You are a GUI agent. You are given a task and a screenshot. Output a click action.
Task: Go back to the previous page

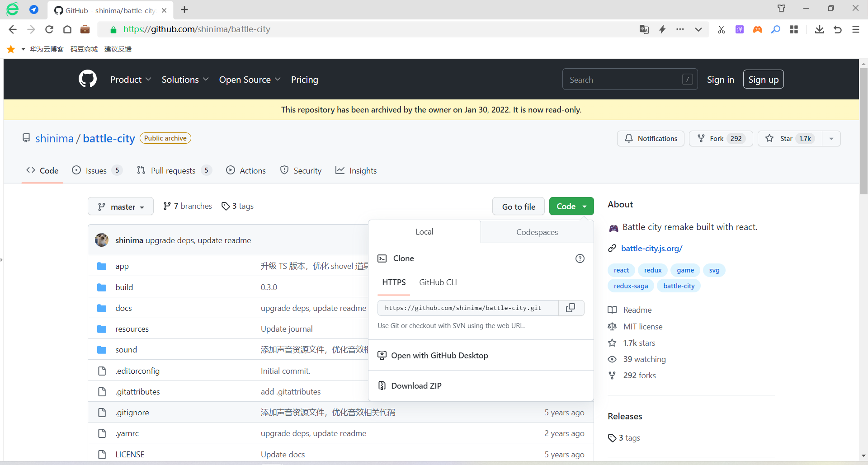pyautogui.click(x=13, y=29)
